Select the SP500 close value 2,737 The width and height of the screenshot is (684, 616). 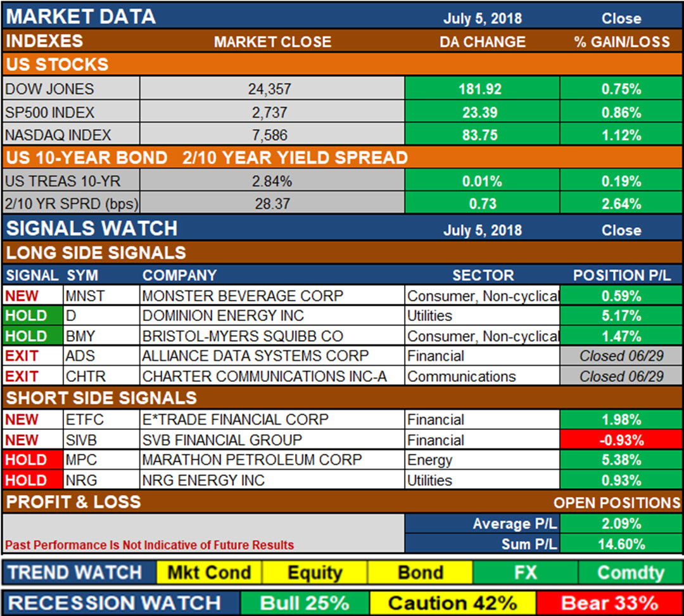coord(270,113)
